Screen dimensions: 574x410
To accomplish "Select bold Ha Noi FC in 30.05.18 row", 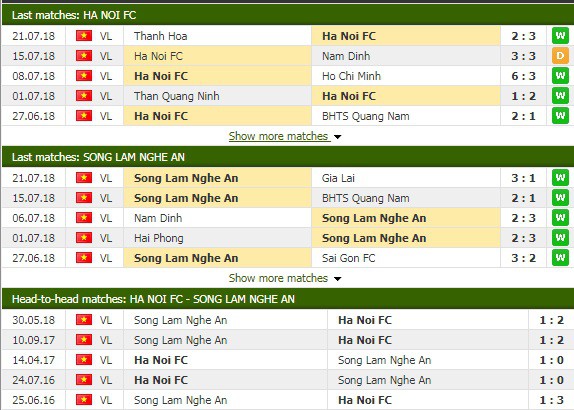I will (x=365, y=320).
